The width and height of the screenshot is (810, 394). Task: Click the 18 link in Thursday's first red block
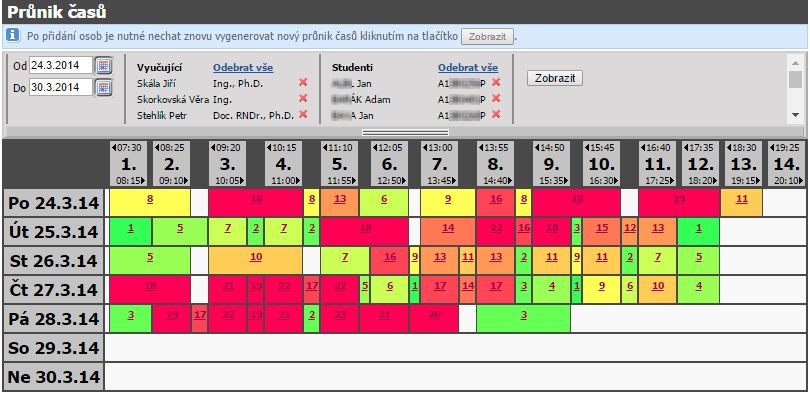[x=150, y=286]
